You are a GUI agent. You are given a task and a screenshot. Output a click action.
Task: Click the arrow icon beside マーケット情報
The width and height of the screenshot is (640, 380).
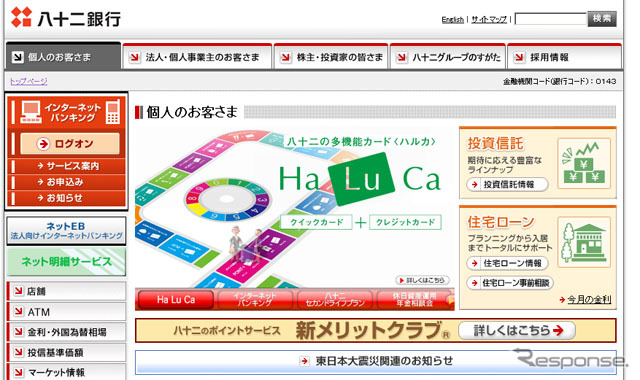[x=18, y=372]
